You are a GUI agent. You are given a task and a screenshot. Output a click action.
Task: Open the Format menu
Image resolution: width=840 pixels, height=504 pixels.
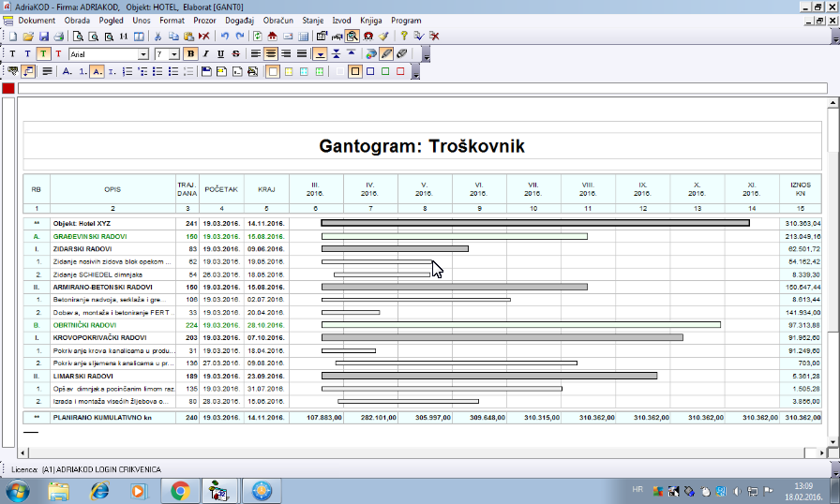[x=172, y=21]
